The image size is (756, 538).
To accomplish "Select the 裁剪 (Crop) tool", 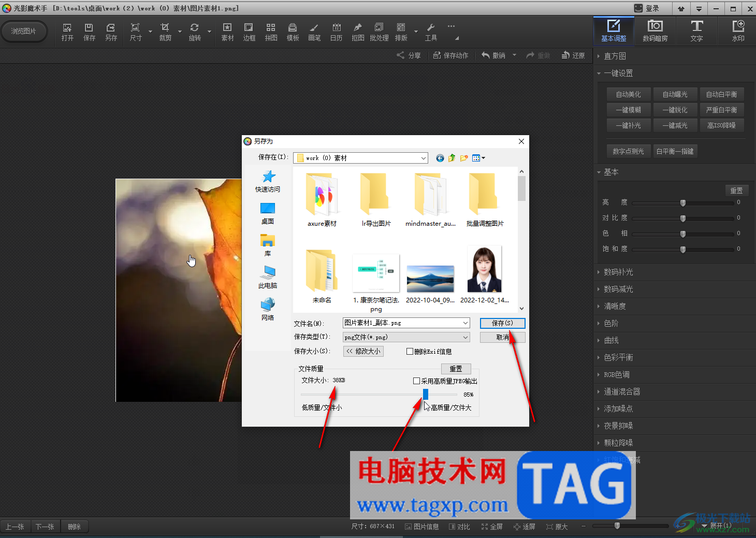I will [x=165, y=32].
